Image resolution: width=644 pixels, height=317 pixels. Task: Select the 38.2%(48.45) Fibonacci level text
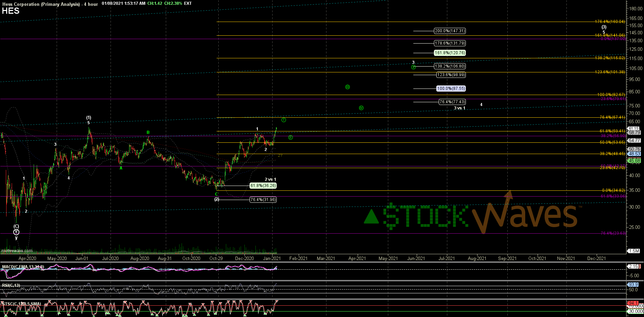click(612, 154)
